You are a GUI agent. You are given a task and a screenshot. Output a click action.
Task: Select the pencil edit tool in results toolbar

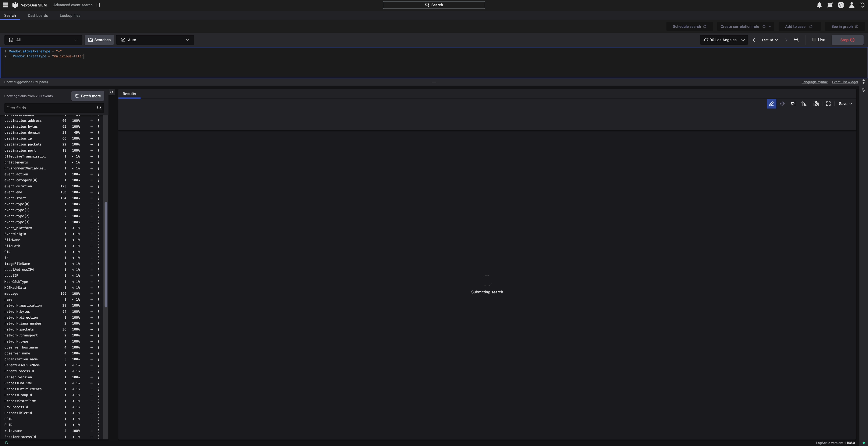[771, 103]
